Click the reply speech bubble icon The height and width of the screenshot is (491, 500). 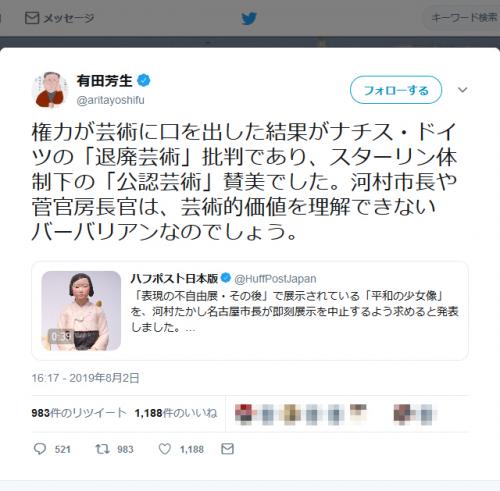pyautogui.click(x=40, y=449)
